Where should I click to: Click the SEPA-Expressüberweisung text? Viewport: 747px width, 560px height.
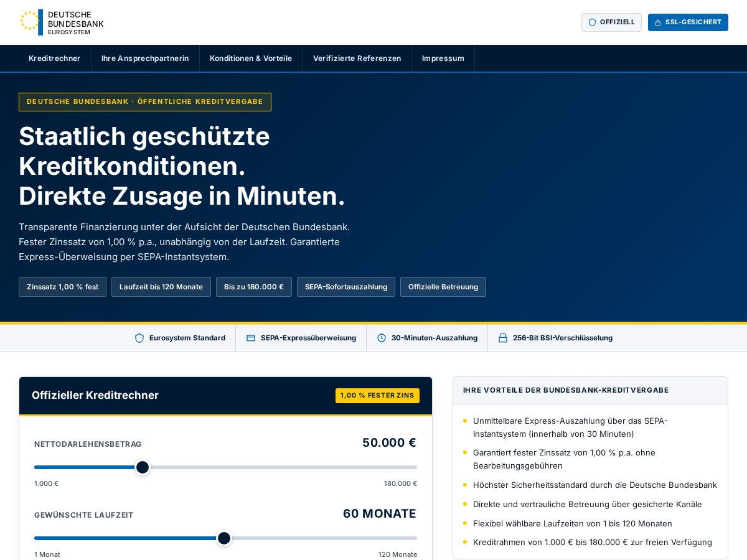pyautogui.click(x=308, y=338)
